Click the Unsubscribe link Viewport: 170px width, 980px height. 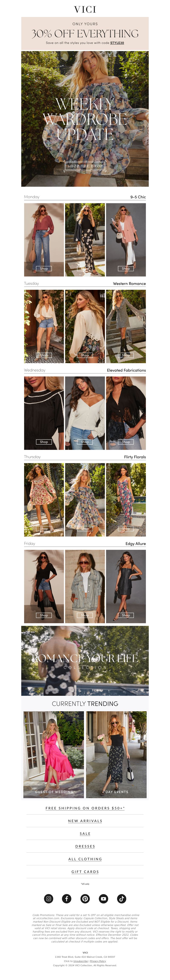click(x=80, y=961)
